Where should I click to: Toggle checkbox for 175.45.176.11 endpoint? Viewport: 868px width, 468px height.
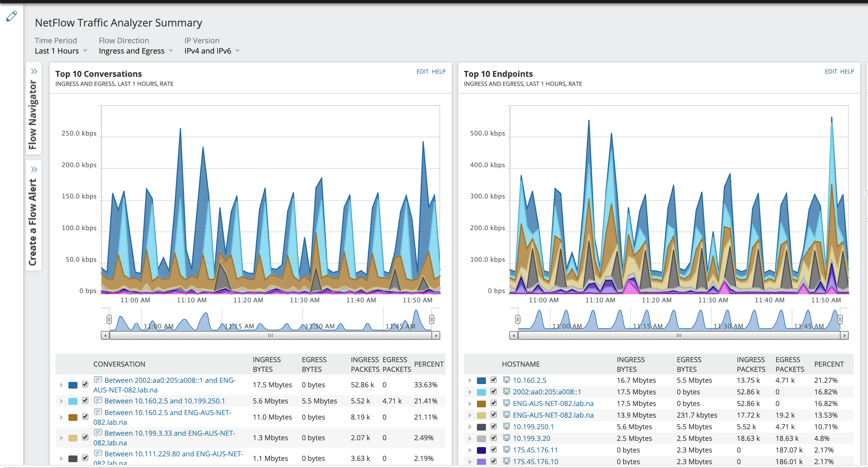click(494, 450)
